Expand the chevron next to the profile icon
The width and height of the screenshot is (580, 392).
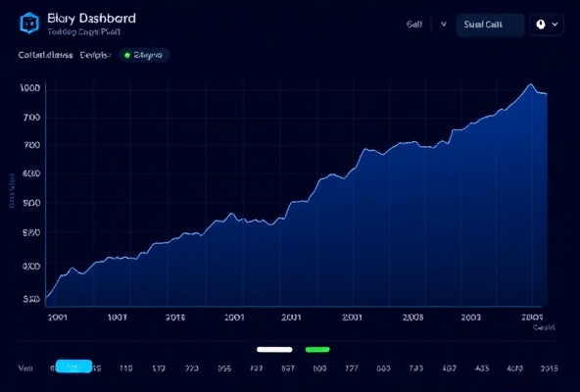coord(555,24)
